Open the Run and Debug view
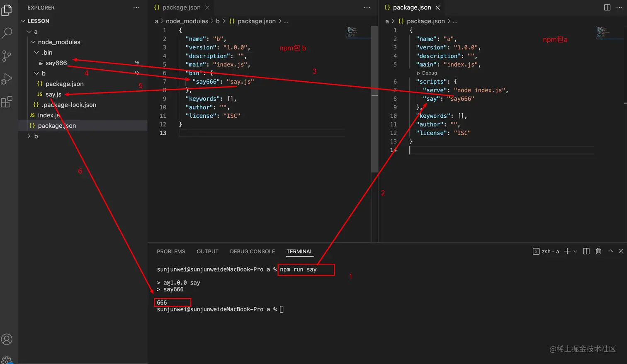Image resolution: width=627 pixels, height=364 pixels. point(7,79)
